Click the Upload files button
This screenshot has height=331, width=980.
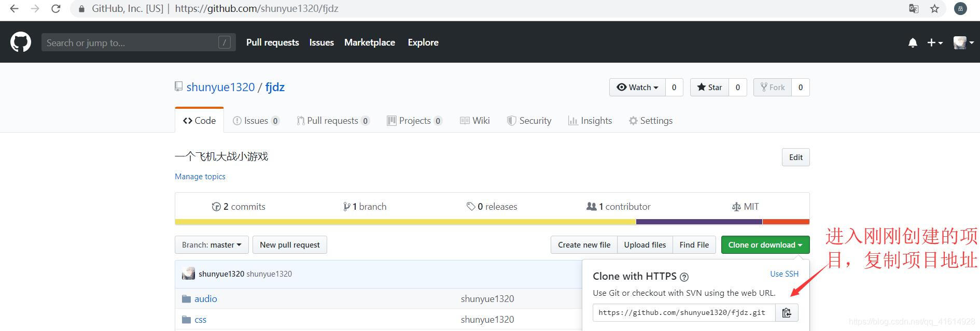(645, 245)
